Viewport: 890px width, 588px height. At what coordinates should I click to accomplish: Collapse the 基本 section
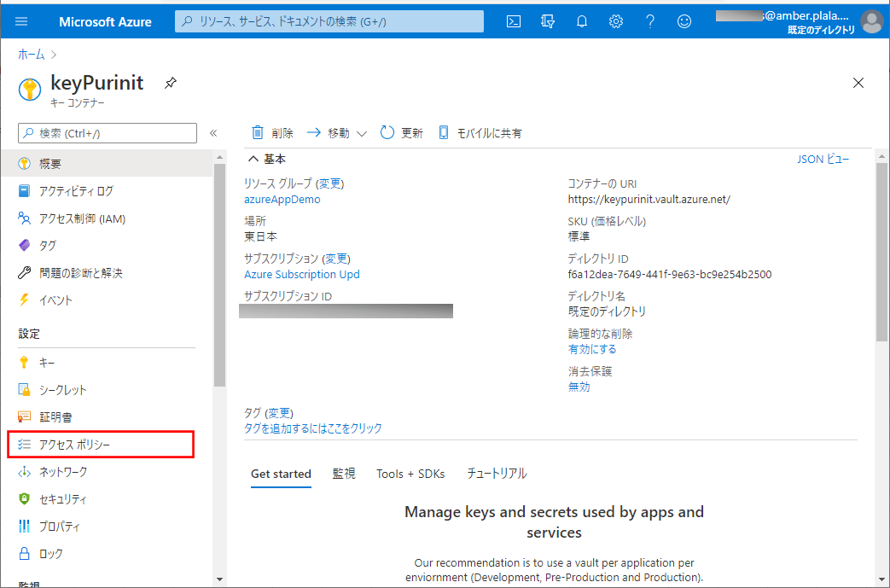point(253,160)
